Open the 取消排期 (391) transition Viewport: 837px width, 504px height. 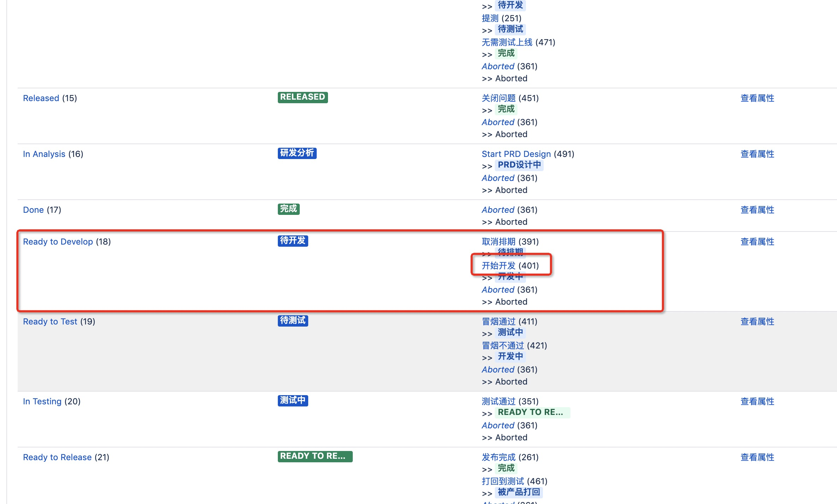tap(498, 242)
